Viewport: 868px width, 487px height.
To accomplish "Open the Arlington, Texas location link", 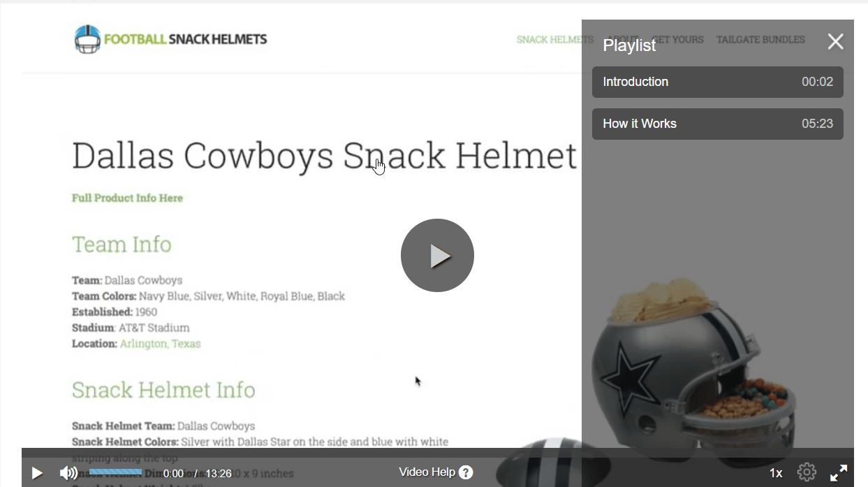I will click(160, 344).
